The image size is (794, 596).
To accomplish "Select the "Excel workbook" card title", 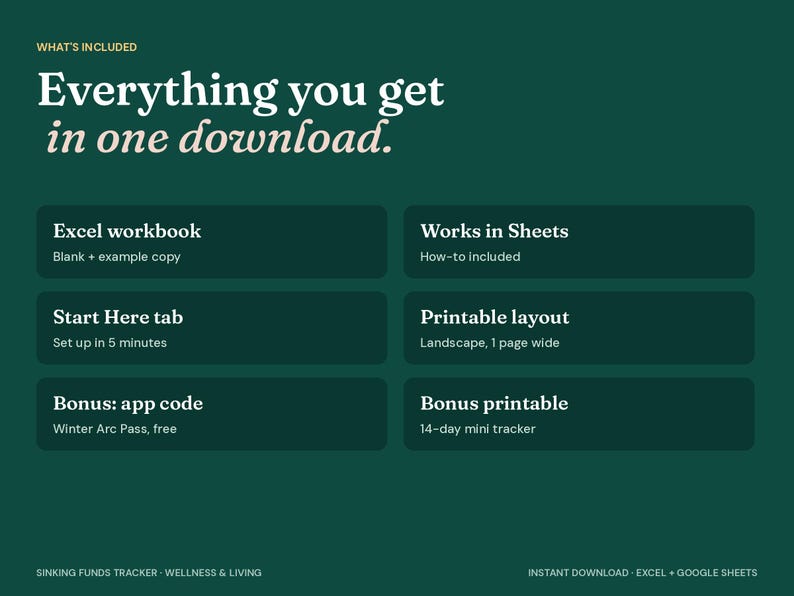I will coord(127,231).
